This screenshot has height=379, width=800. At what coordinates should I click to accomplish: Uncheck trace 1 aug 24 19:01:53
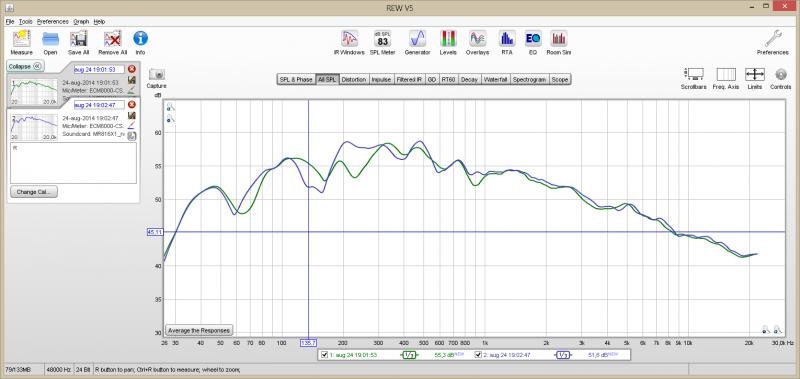coord(324,355)
